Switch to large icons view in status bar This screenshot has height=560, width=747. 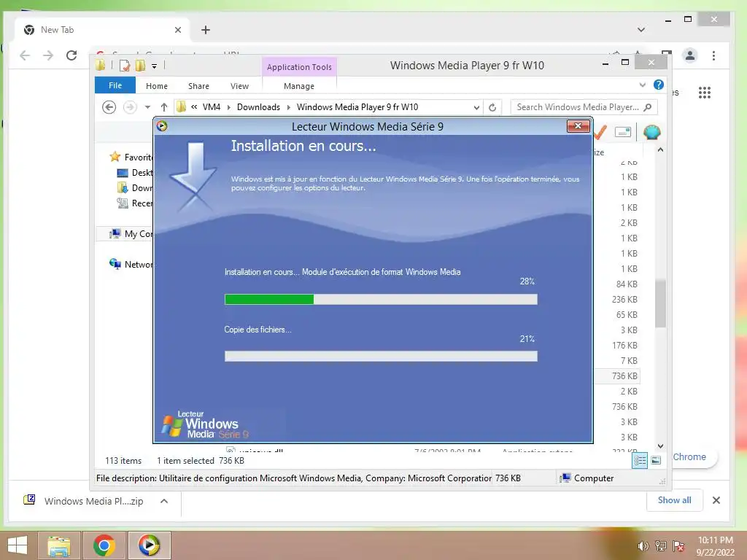(x=656, y=461)
